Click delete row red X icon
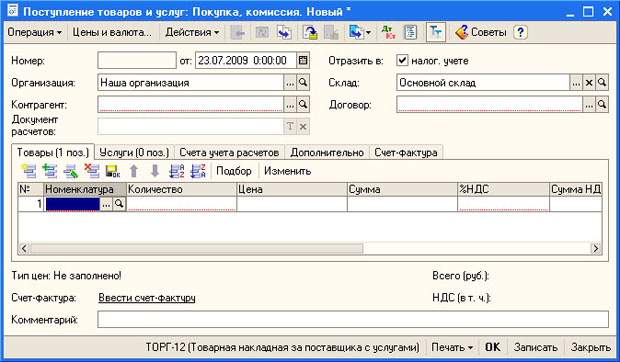Image resolution: width=620 pixels, height=362 pixels. 92,171
